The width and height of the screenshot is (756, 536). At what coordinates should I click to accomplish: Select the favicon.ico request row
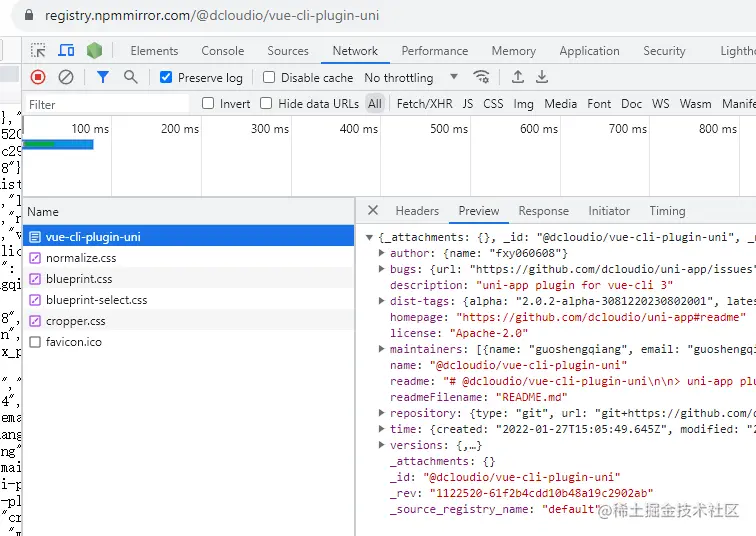tap(189, 342)
